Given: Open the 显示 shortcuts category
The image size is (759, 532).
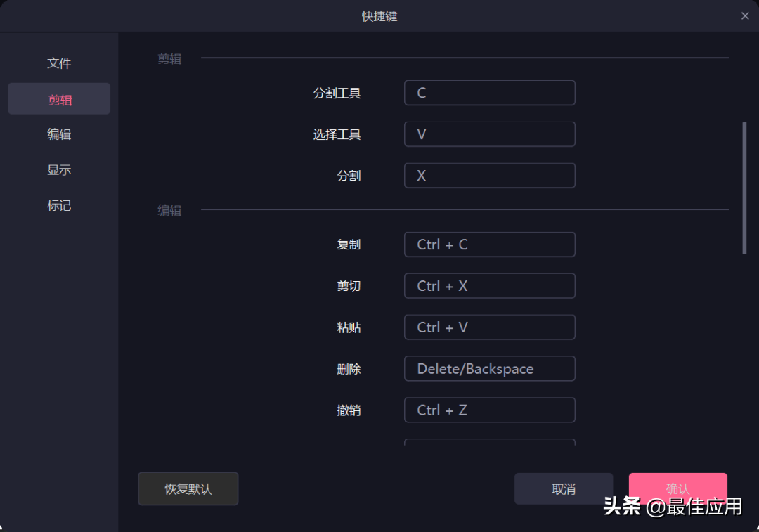Looking at the screenshot, I should tap(59, 170).
